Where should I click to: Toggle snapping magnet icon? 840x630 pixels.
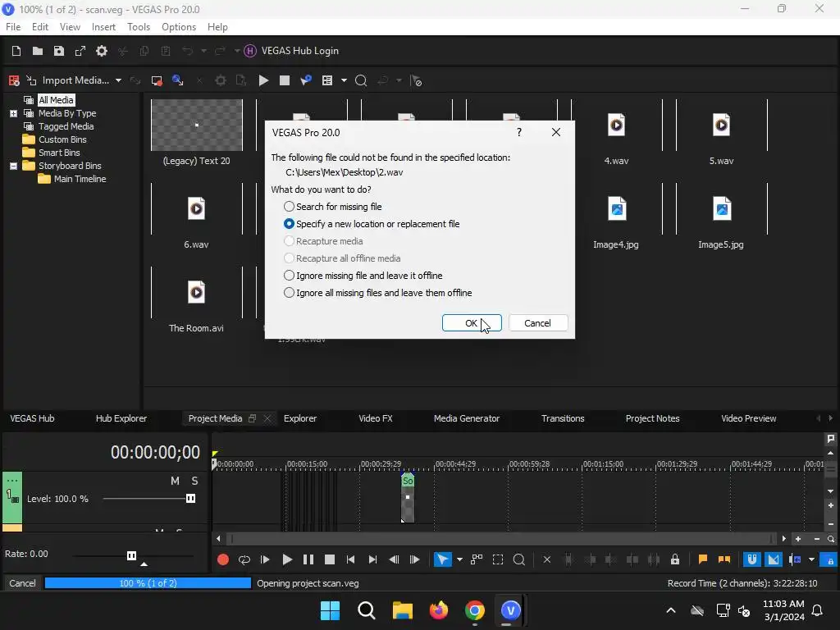pos(752,559)
